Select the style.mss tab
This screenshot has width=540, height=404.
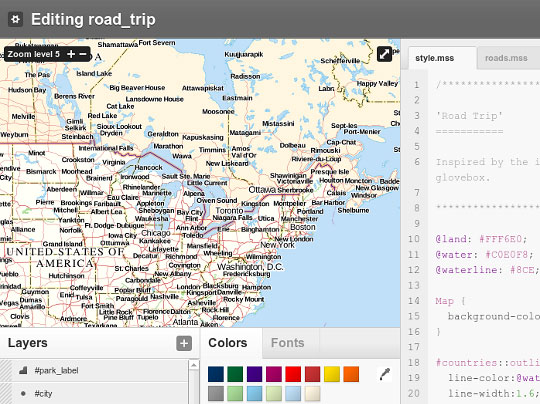pyautogui.click(x=435, y=58)
